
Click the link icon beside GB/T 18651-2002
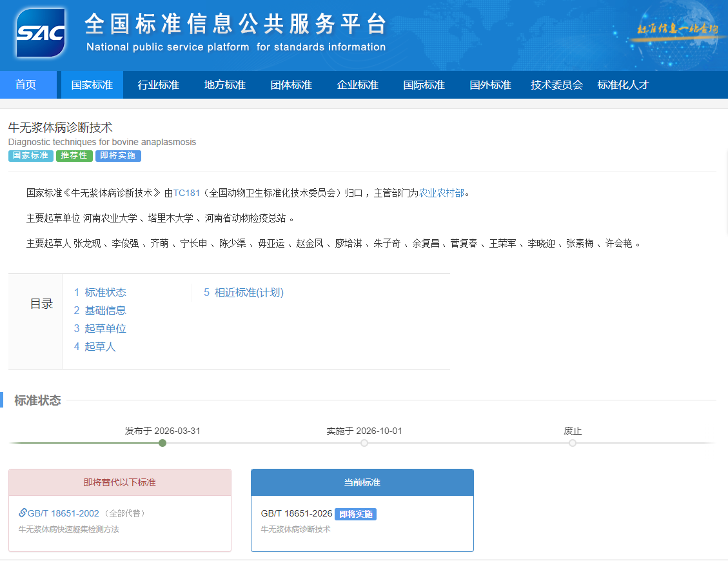(x=23, y=513)
